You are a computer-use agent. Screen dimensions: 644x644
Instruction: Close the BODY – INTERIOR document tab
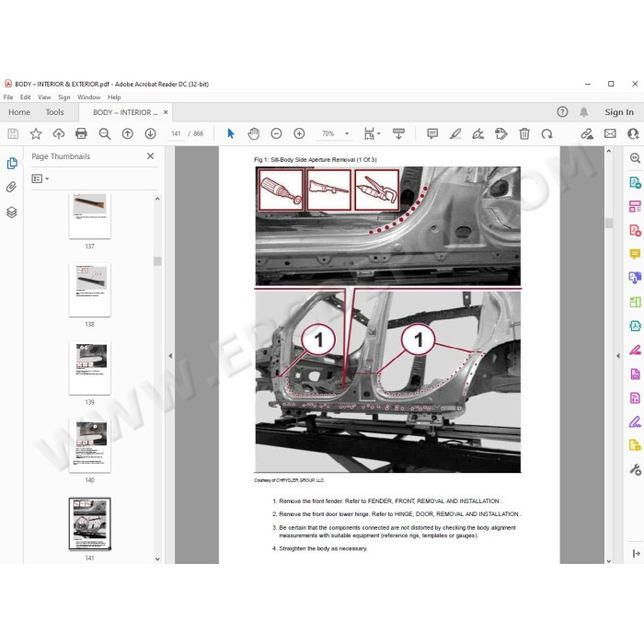pyautogui.click(x=166, y=112)
